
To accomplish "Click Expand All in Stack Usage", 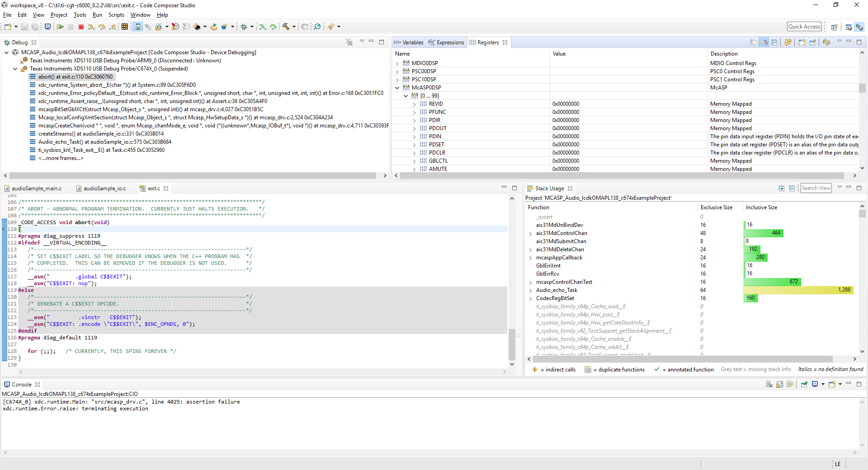I will (781, 188).
